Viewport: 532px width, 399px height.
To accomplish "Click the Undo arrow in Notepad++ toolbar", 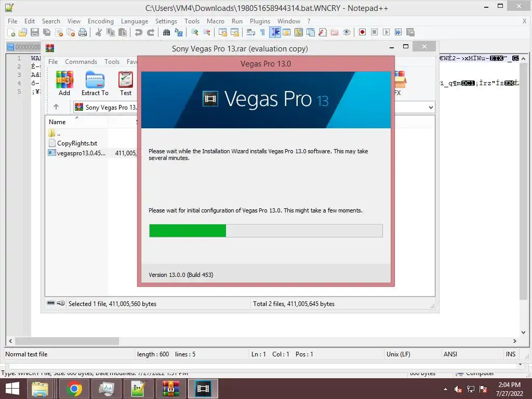I will (138, 32).
